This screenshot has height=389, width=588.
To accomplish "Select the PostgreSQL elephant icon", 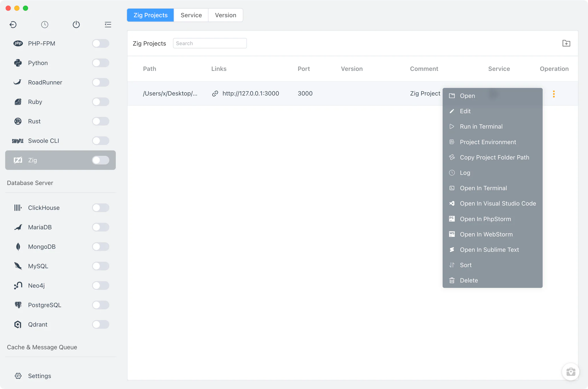I will [x=18, y=305].
